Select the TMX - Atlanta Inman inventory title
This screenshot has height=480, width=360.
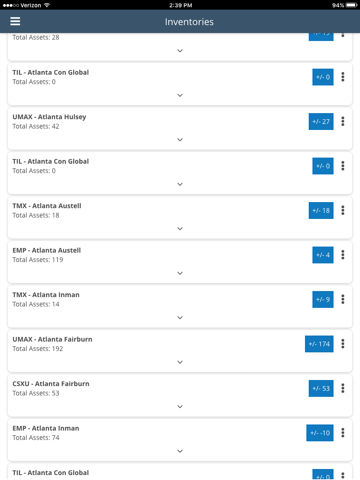coord(46,295)
